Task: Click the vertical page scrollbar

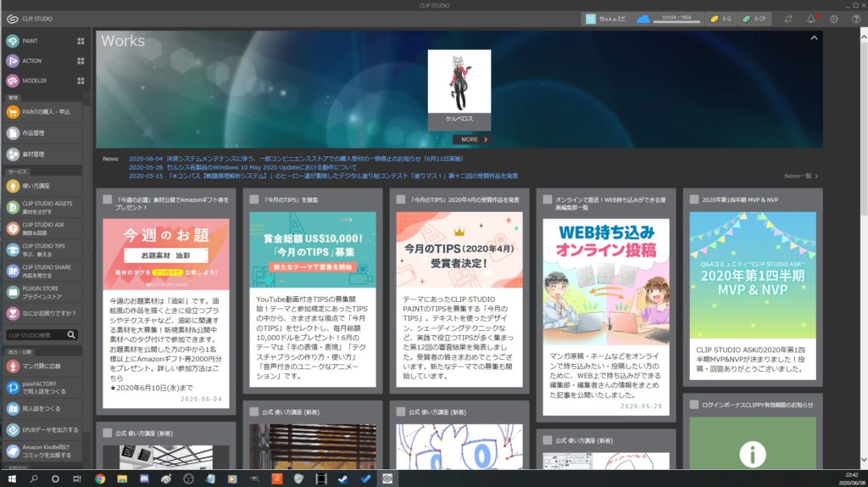Action: pyautogui.click(x=864, y=130)
